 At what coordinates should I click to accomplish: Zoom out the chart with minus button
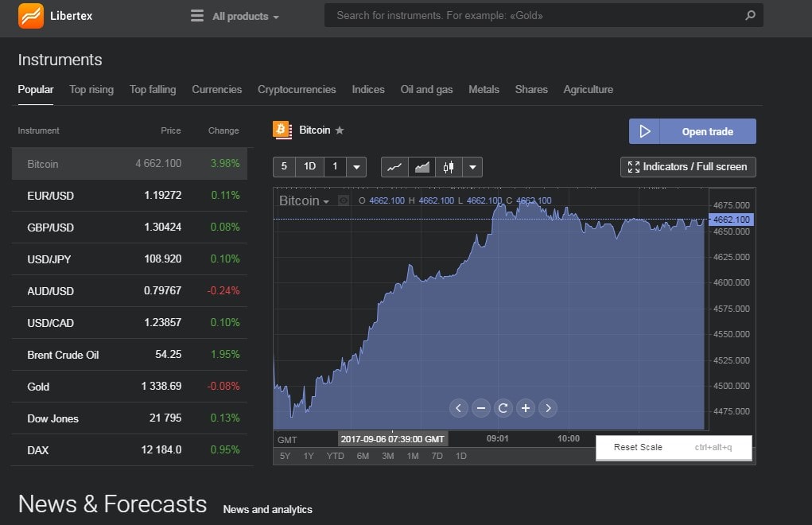point(480,408)
